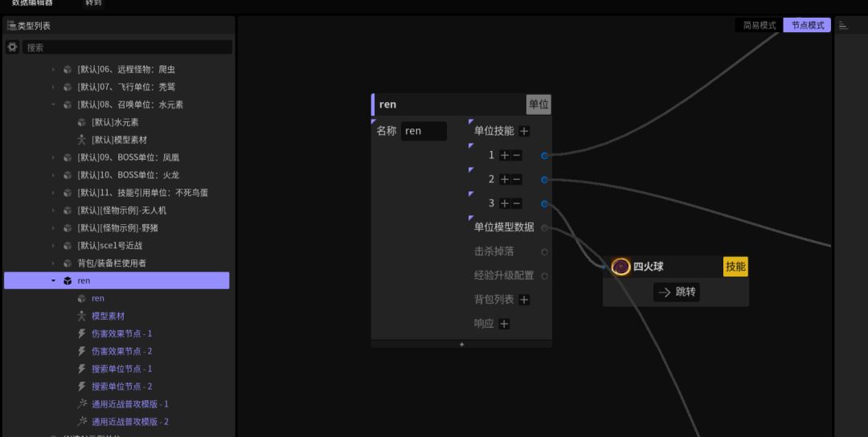Click the cube icon beside [默认]06、远程怪物：爬虫
Image resolution: width=868 pixels, height=437 pixels.
67,69
